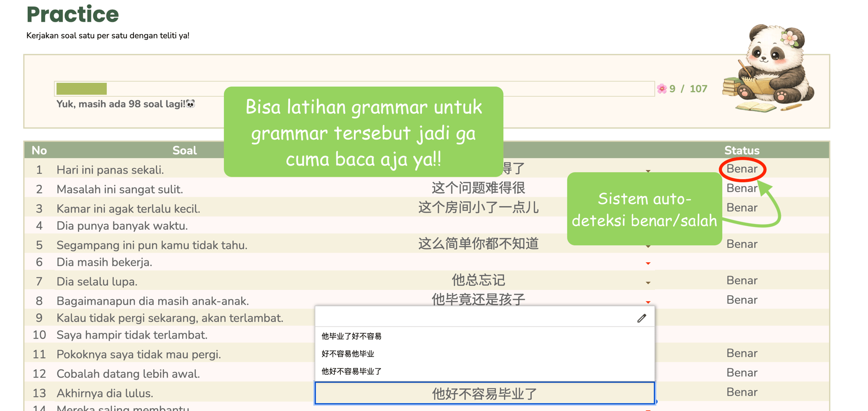Screen dimensions: 868x411
Task: Select option '好不容易他毕业' from the answer list
Action: pos(348,354)
